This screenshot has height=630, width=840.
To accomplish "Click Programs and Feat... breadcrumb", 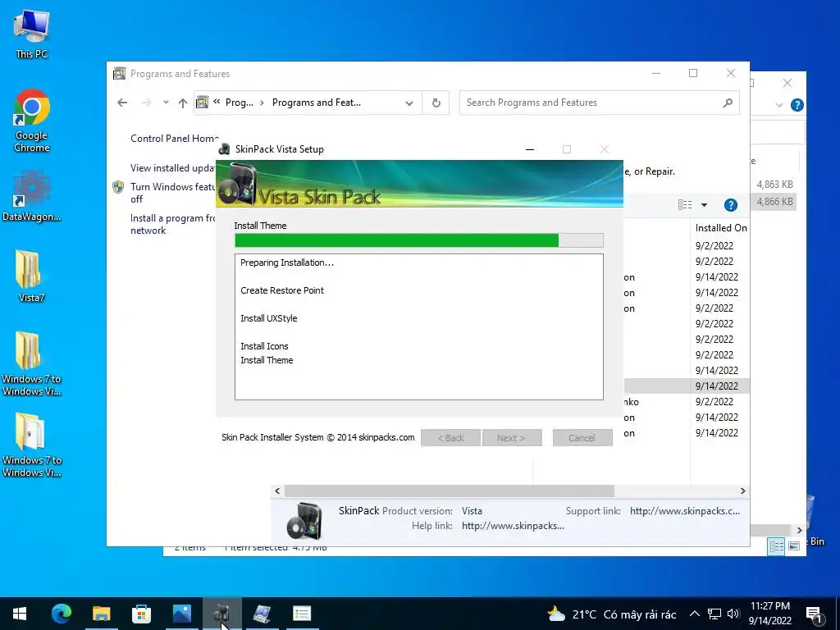I will click(x=316, y=103).
